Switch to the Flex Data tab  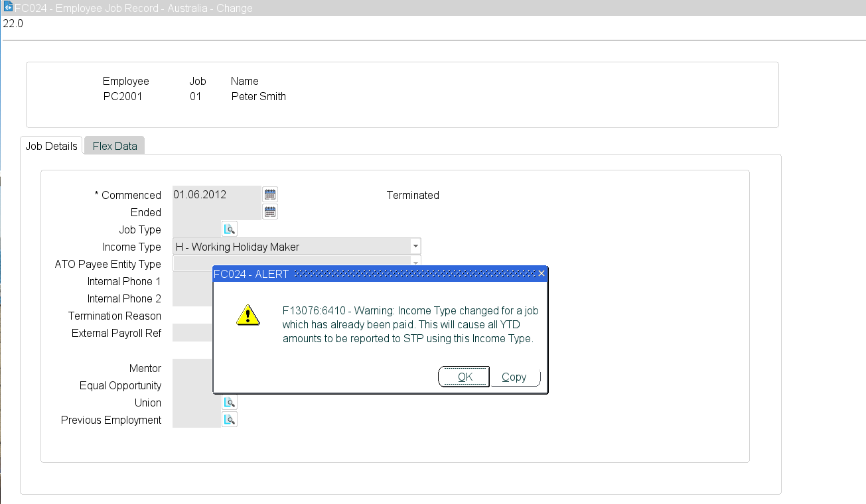click(x=115, y=146)
